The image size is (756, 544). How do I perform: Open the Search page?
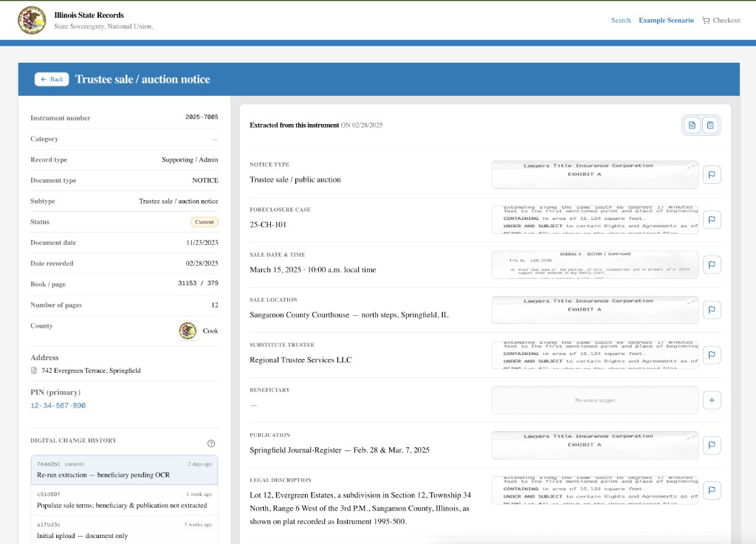620,21
